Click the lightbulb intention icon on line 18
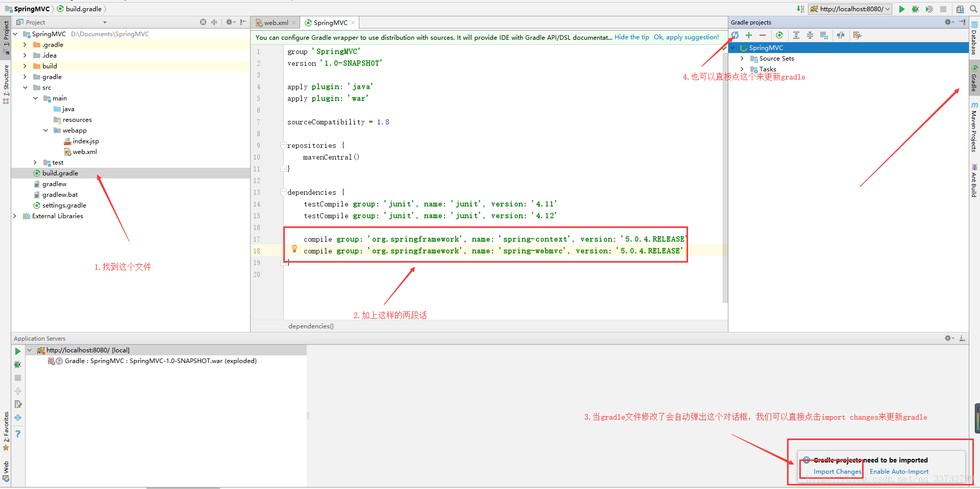The image size is (980, 489). click(295, 249)
